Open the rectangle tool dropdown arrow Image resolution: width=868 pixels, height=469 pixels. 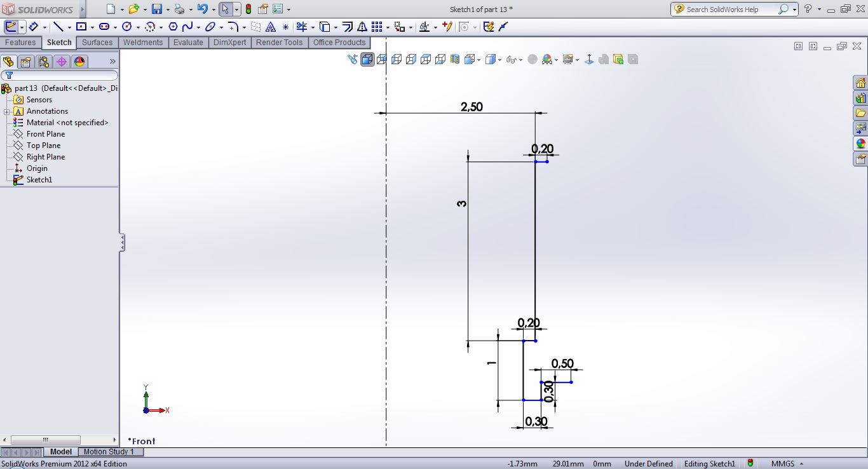coord(92,27)
